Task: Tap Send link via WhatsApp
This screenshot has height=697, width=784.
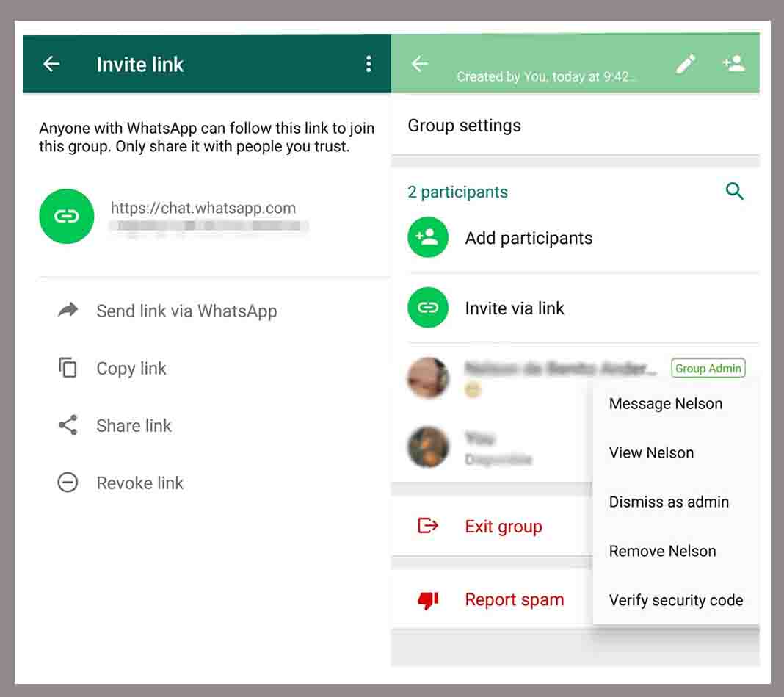Action: 186,311
